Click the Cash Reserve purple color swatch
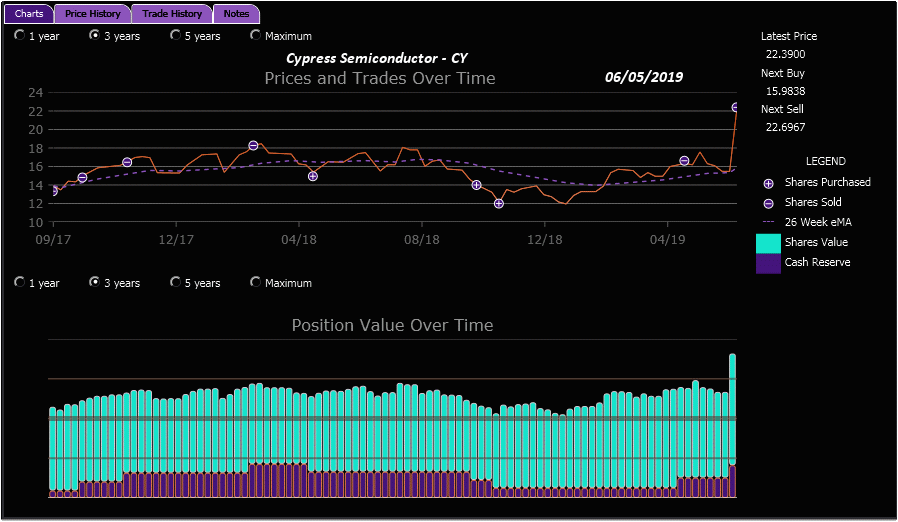The height and width of the screenshot is (522, 898). (x=768, y=263)
